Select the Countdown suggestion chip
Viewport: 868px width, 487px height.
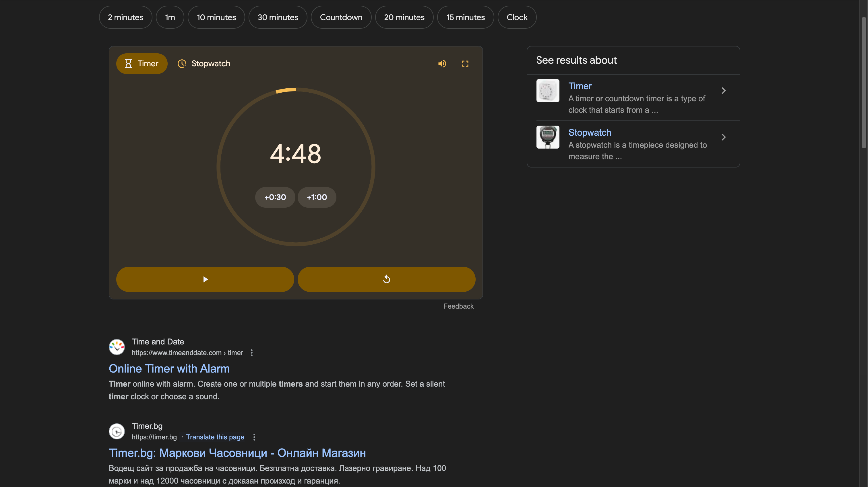pos(341,17)
